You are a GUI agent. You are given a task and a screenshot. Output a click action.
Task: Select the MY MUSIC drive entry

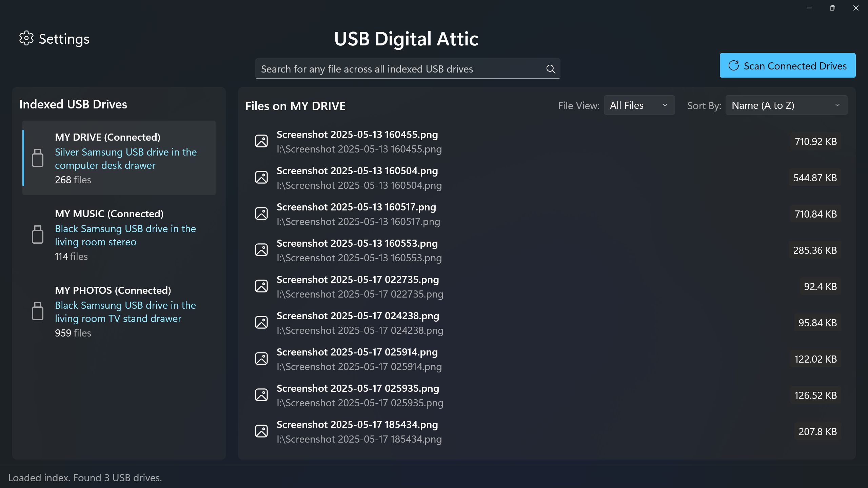tap(119, 235)
